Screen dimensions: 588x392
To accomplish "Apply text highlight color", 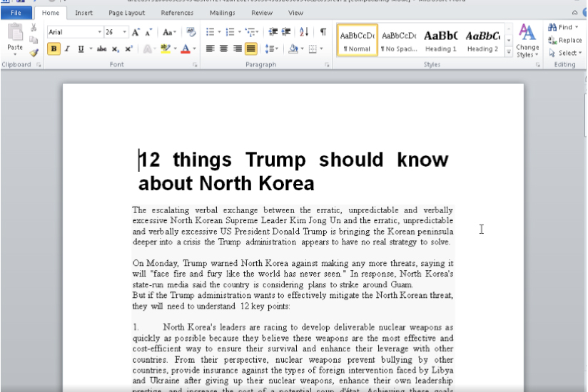I will [x=166, y=49].
